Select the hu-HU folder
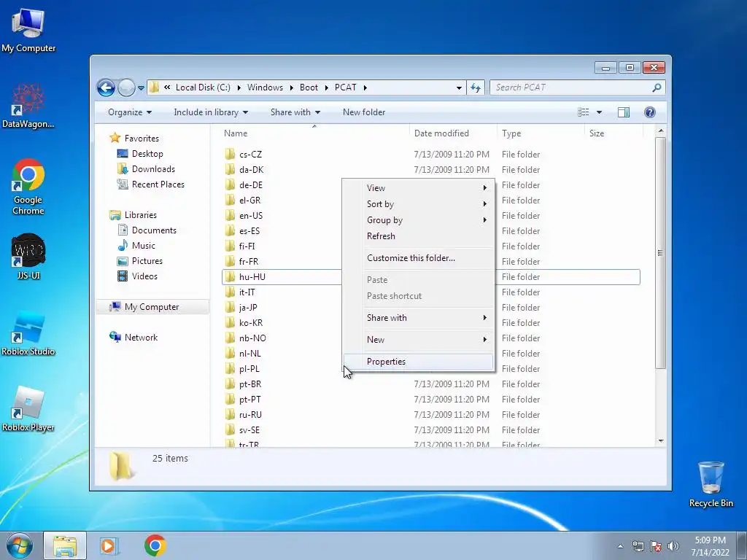Viewport: 747px width, 560px height. 252,276
